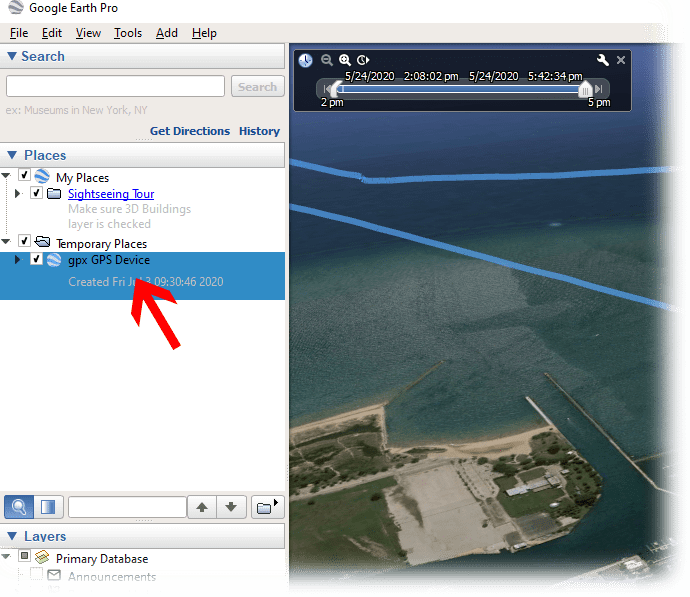Click the search text input field
The width and height of the screenshot is (690, 597).
pyautogui.click(x=115, y=86)
